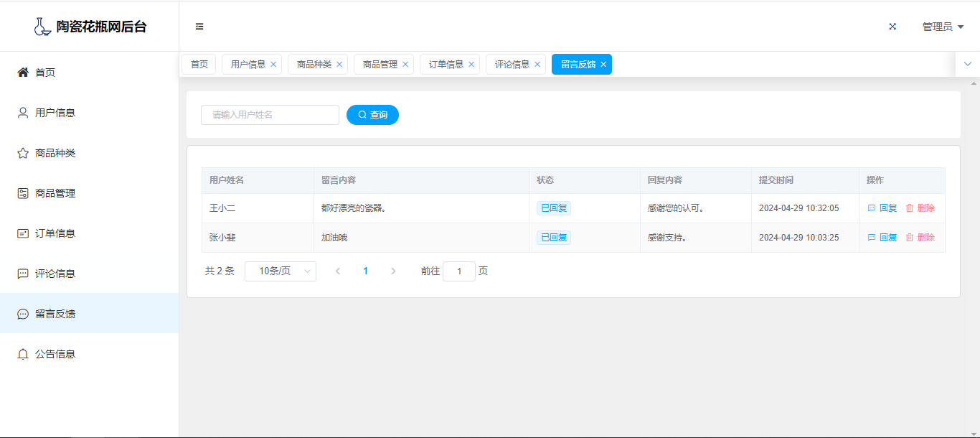The image size is (980, 438).
Task: Navigate to 评论信息 in sidebar
Action: click(55, 274)
